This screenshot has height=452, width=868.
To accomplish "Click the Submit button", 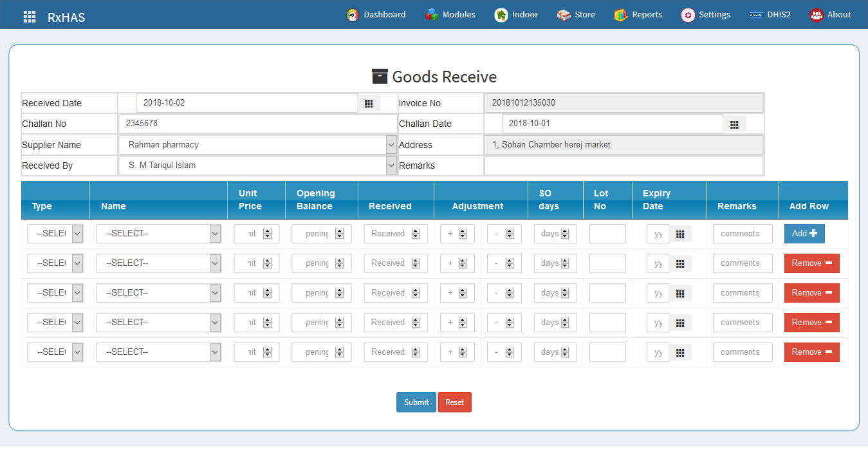I will point(416,402).
